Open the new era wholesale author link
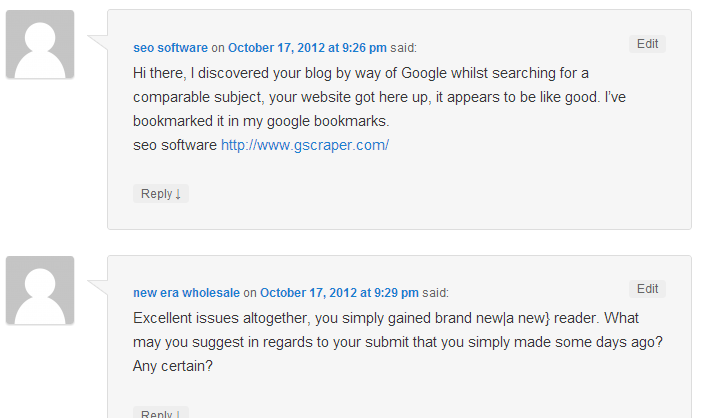Screen dimensions: 712x418 pyautogui.click(x=186, y=293)
